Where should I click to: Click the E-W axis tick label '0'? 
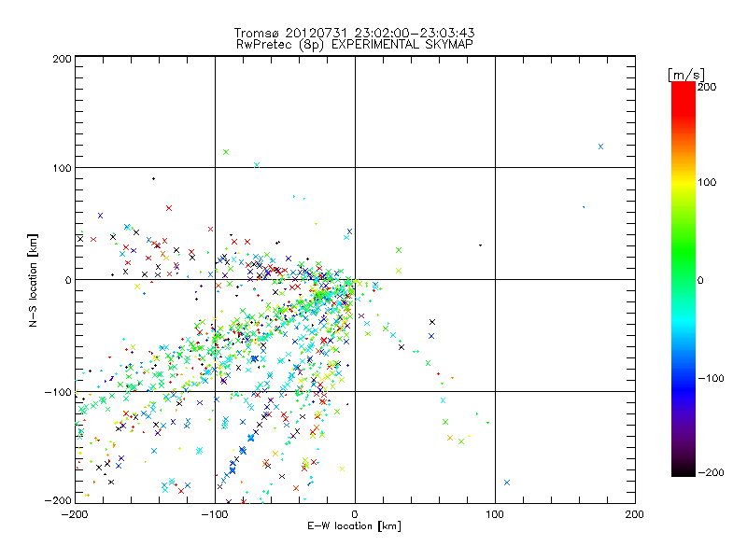pyautogui.click(x=355, y=514)
